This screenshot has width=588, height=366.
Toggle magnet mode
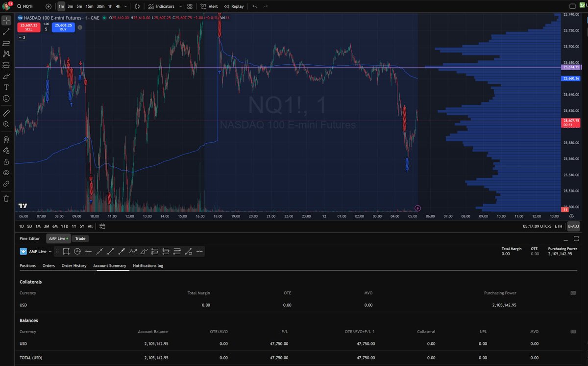[x=6, y=139]
